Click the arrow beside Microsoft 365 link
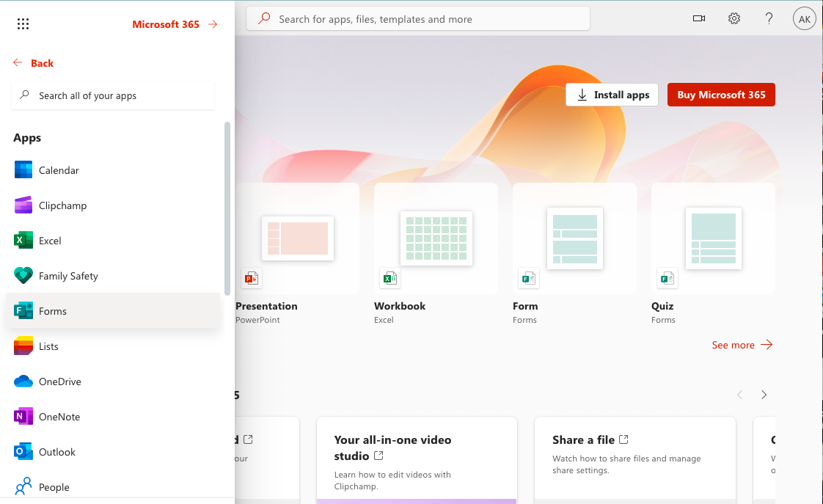The image size is (823, 504). 213,24
